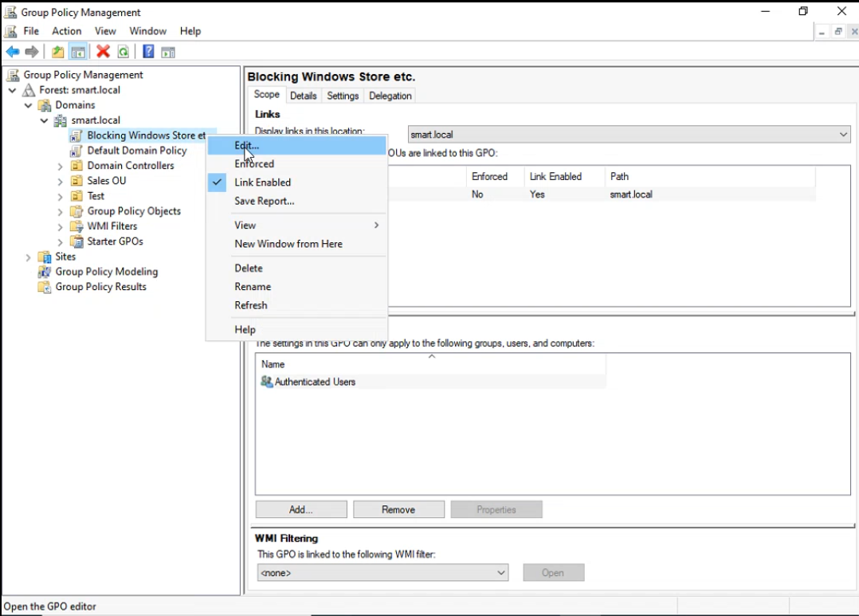Expand the Starter GPOs node

point(61,242)
